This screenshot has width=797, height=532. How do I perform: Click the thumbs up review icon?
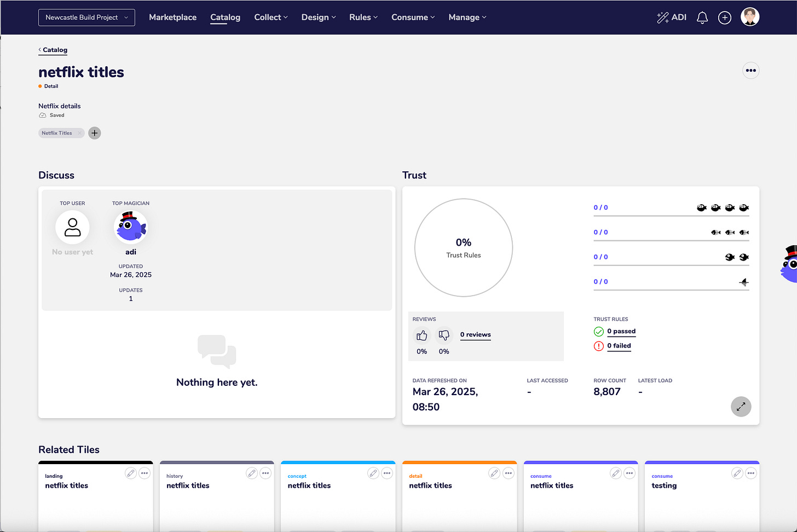pyautogui.click(x=421, y=335)
